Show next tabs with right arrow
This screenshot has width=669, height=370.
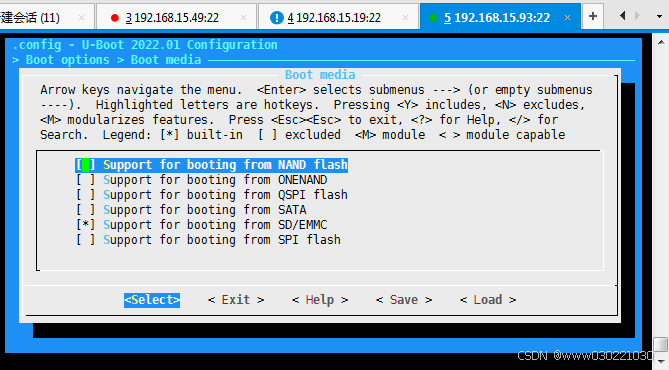tap(637, 16)
